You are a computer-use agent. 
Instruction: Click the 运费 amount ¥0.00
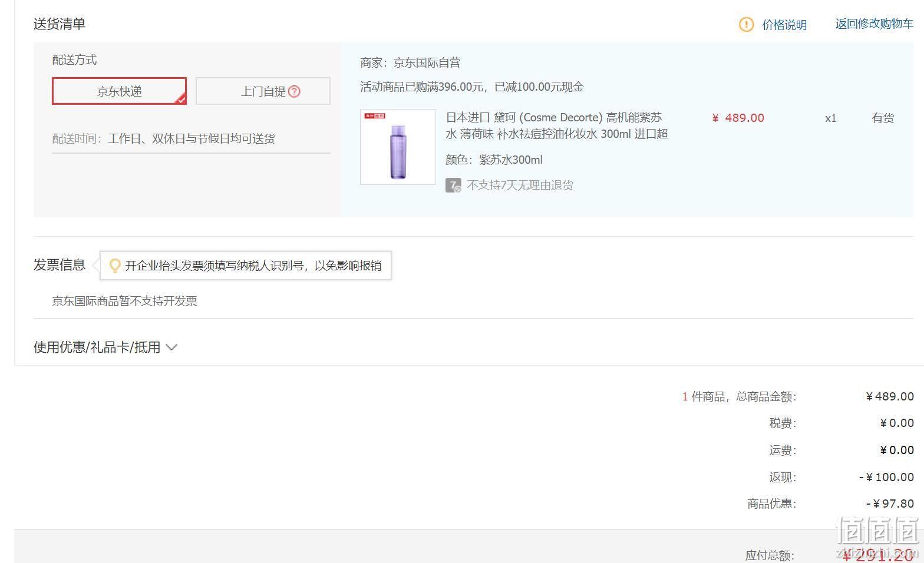(x=897, y=450)
